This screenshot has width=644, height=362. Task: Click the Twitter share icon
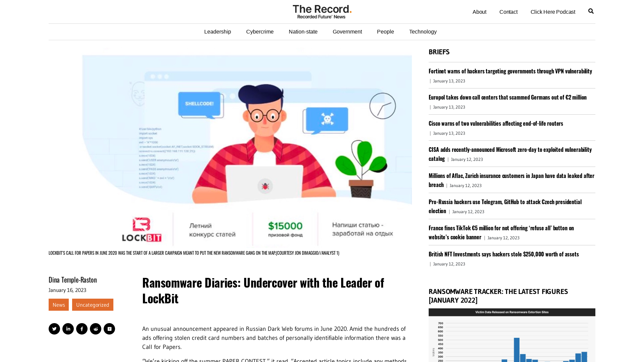54,329
